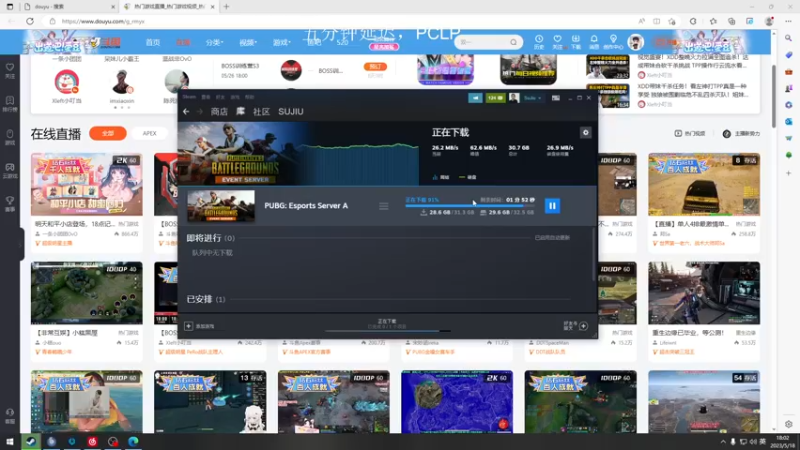Toggle the disk legend in download graph
The height and width of the screenshot is (450, 800).
(468, 177)
